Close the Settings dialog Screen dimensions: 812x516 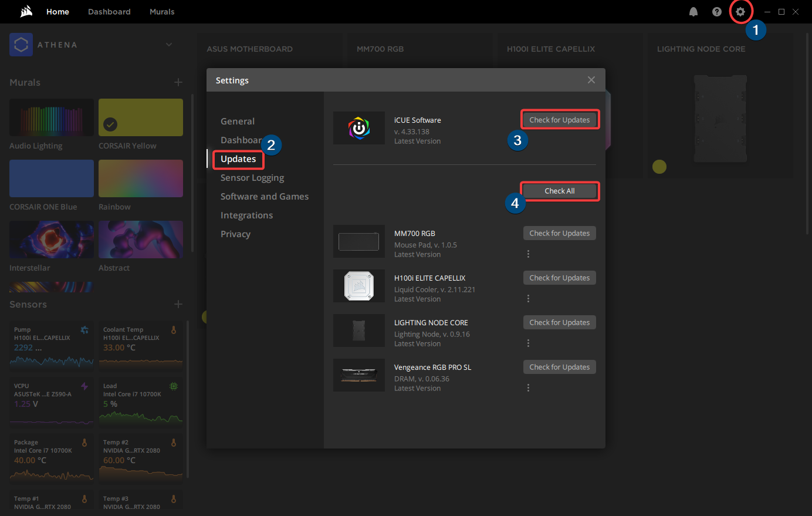coord(591,80)
